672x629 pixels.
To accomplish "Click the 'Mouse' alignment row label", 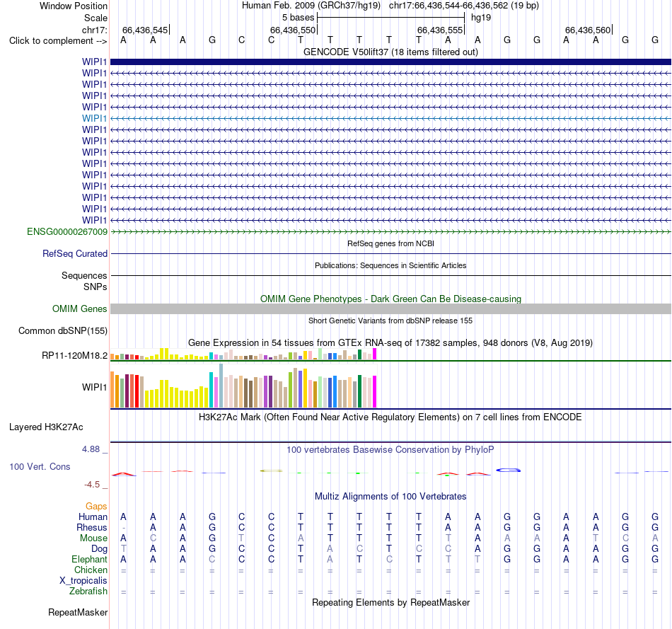I will [x=93, y=538].
